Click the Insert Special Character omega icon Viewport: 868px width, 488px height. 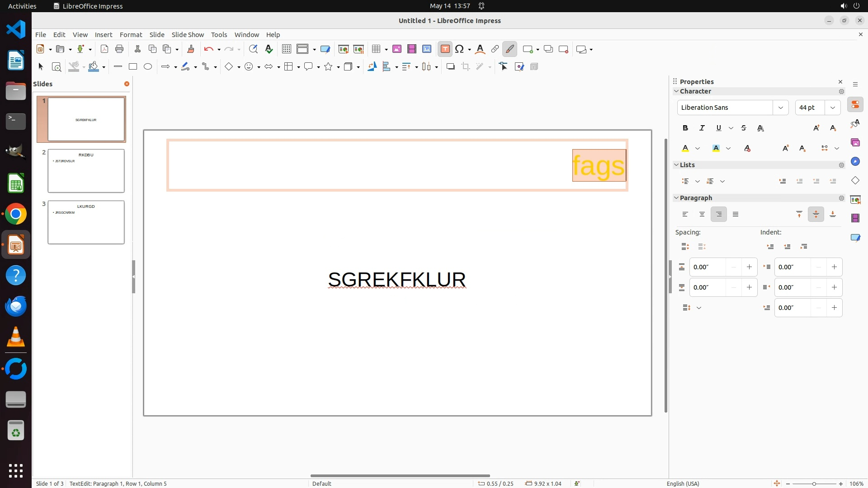(x=459, y=49)
